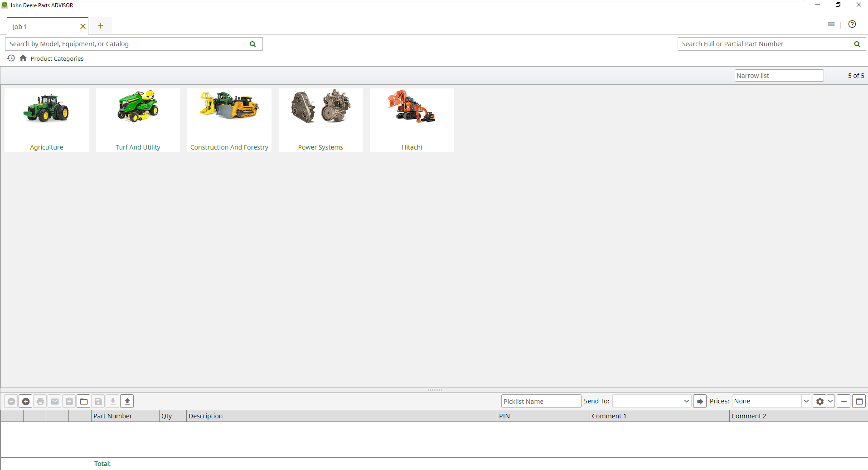Click the '5 of 5' count text

pyautogui.click(x=856, y=76)
